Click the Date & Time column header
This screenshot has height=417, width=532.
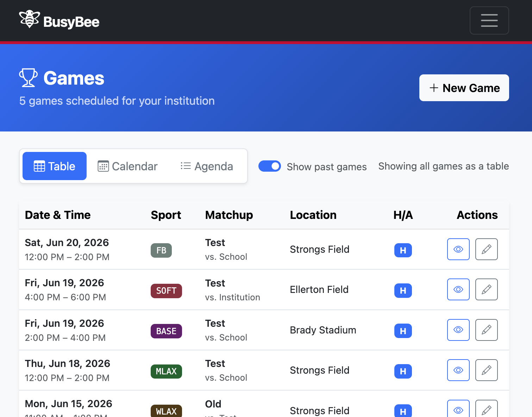[x=58, y=215]
